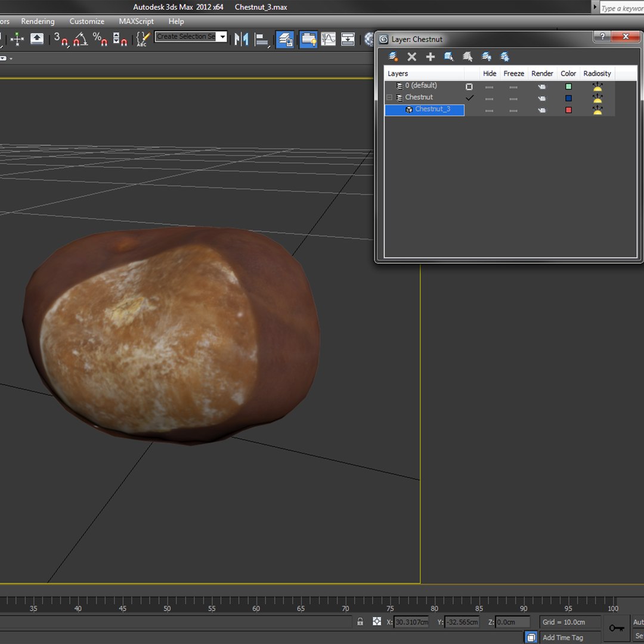Click Create New Layer icon in Layer dialog
The height and width of the screenshot is (644, 644).
tap(393, 57)
